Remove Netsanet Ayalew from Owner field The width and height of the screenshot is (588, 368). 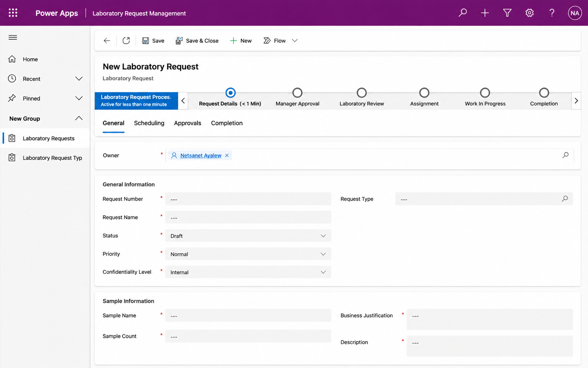(227, 155)
